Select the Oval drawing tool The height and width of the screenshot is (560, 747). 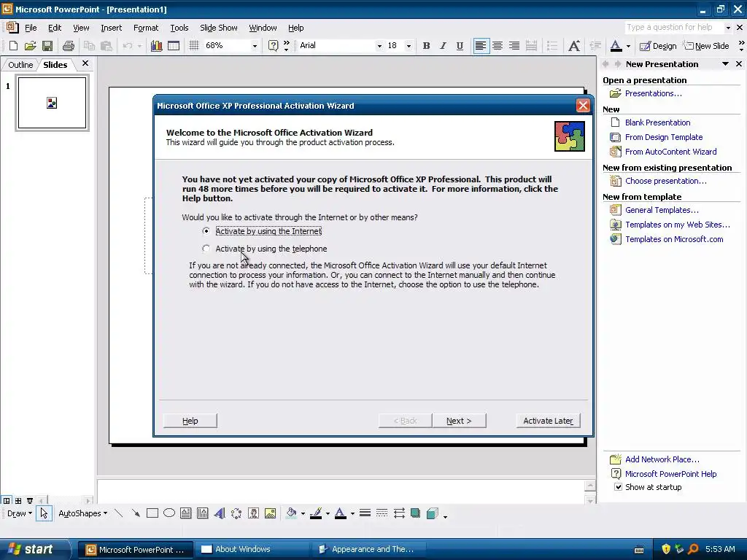pos(169,513)
